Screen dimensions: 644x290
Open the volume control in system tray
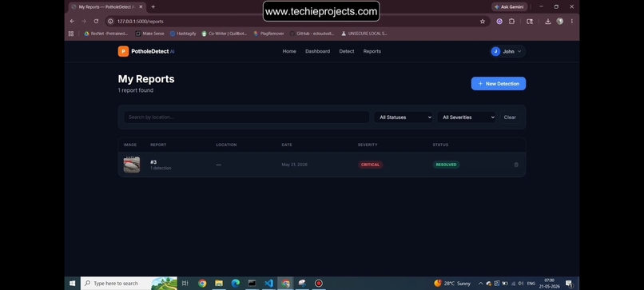click(x=521, y=284)
